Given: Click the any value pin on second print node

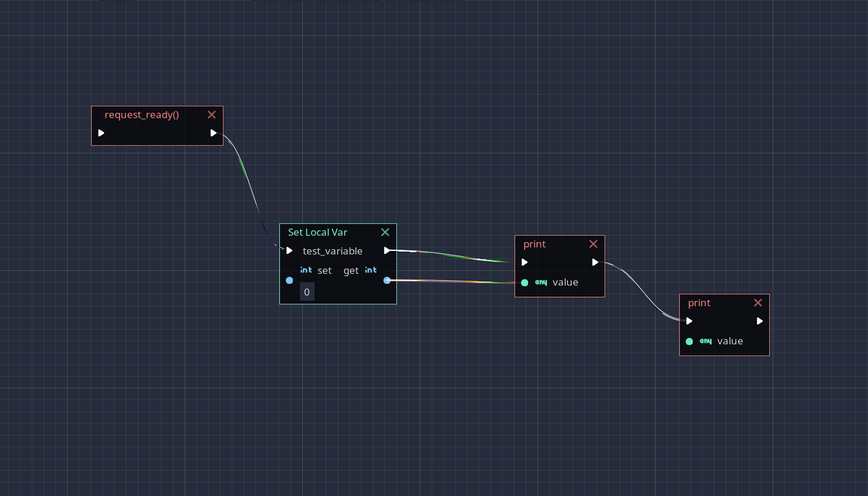Looking at the screenshot, I should [x=689, y=341].
